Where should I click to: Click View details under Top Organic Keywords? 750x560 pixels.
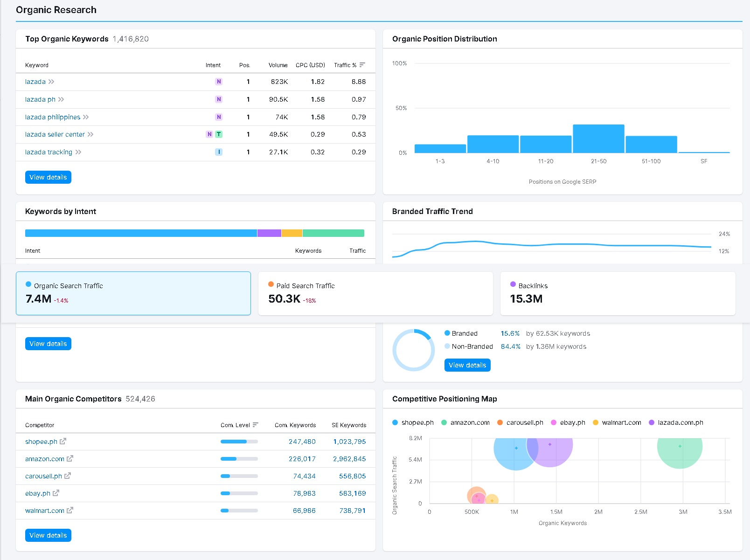pyautogui.click(x=48, y=177)
